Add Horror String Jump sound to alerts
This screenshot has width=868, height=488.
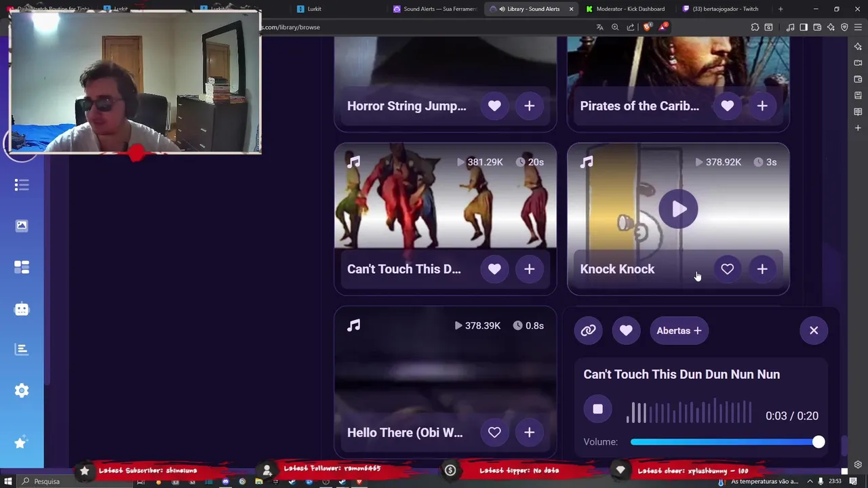point(530,106)
